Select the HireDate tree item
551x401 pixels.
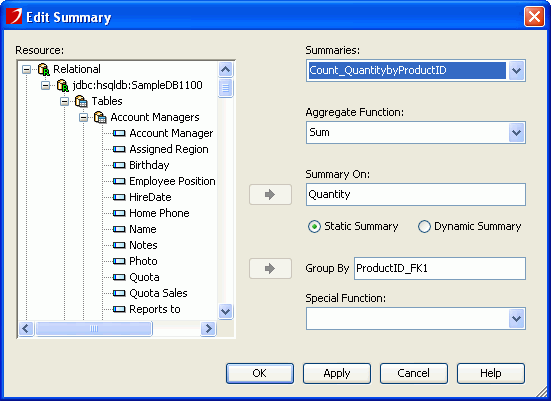coord(150,197)
